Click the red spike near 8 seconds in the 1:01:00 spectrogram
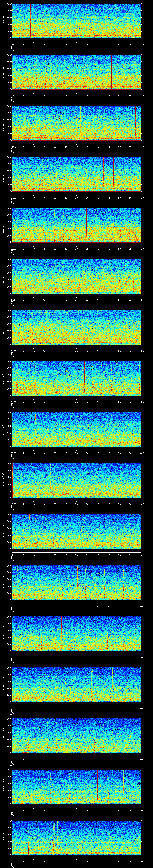The height and width of the screenshot is (868, 153). pos(30,20)
